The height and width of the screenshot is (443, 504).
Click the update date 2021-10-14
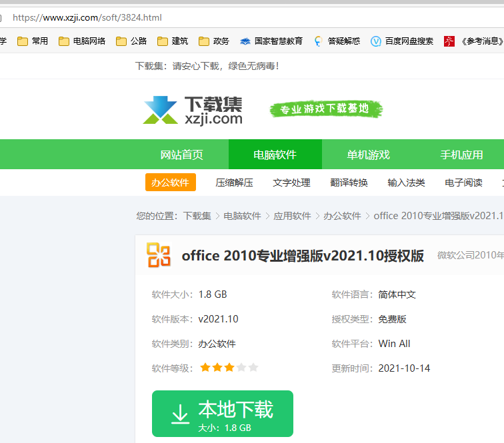point(404,368)
